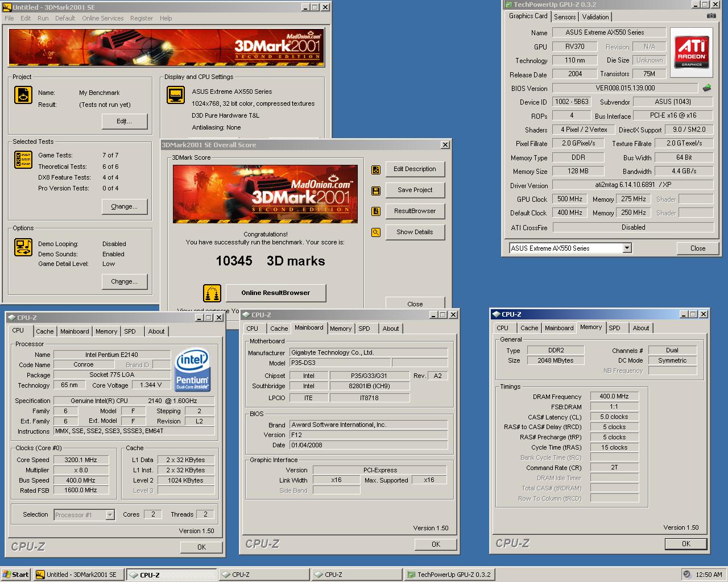Viewport: 728px width, 582px height.
Task: Open the File menu in 3DMark2001
Action: pyautogui.click(x=10, y=18)
